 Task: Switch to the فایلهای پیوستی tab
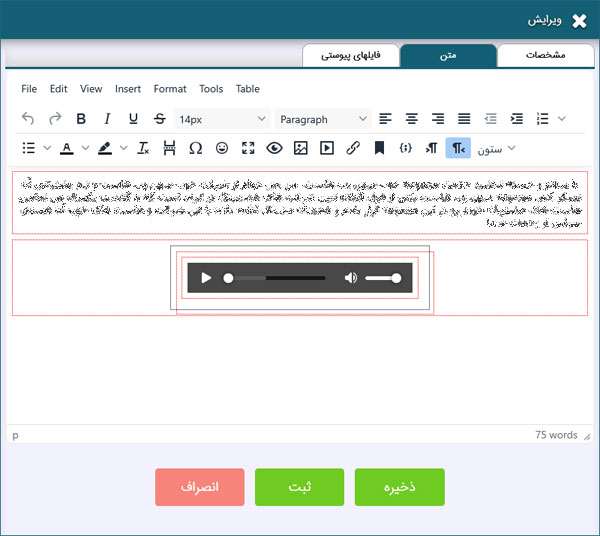click(351, 55)
